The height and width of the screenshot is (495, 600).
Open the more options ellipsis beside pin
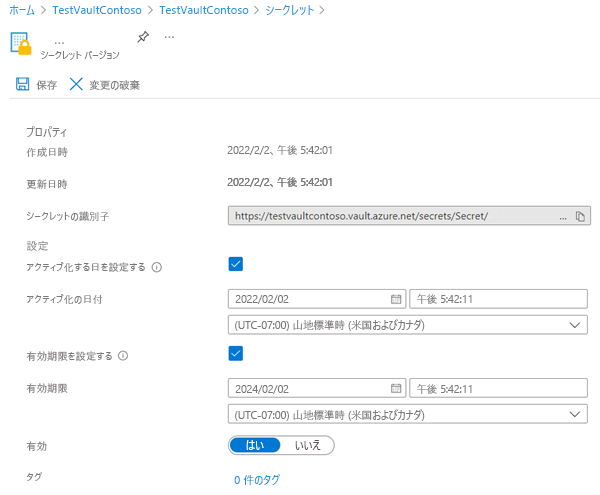169,37
